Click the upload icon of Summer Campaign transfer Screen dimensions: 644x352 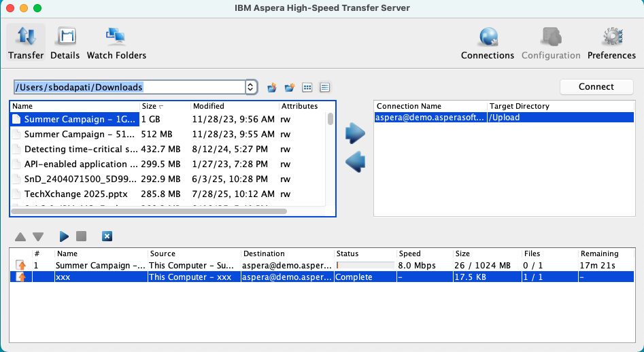tap(20, 266)
